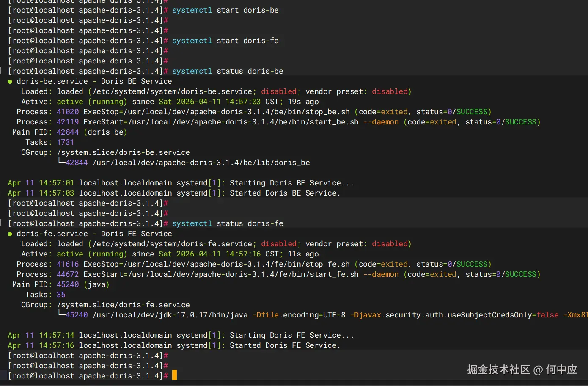Select the "systemctl status doris-fe" command text
This screenshot has width=588, height=386.
click(x=228, y=223)
